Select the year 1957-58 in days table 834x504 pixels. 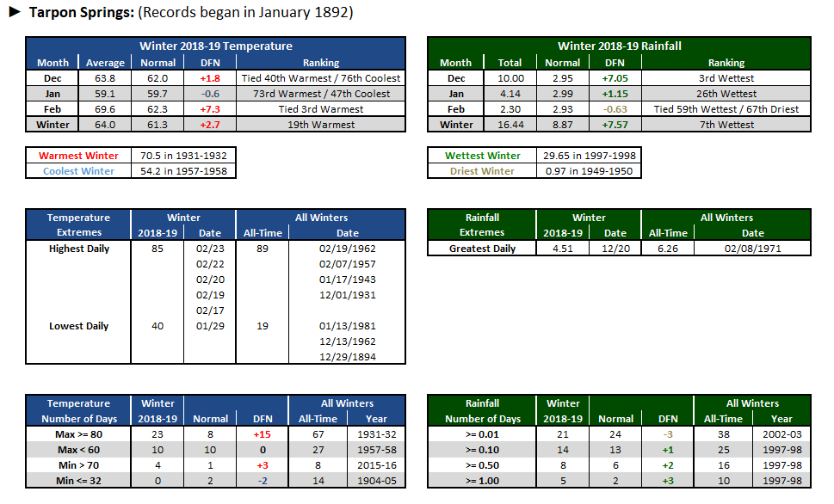click(377, 450)
